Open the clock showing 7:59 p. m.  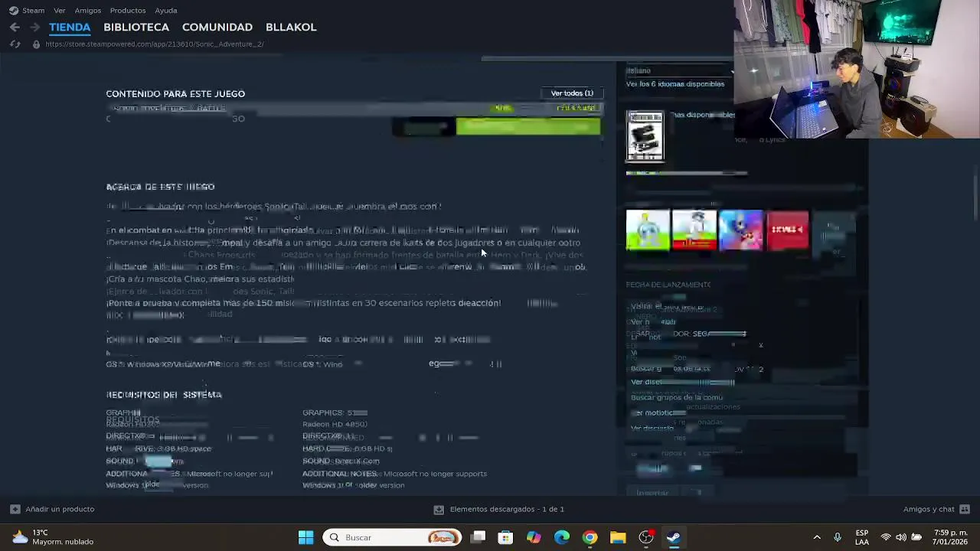949,537
